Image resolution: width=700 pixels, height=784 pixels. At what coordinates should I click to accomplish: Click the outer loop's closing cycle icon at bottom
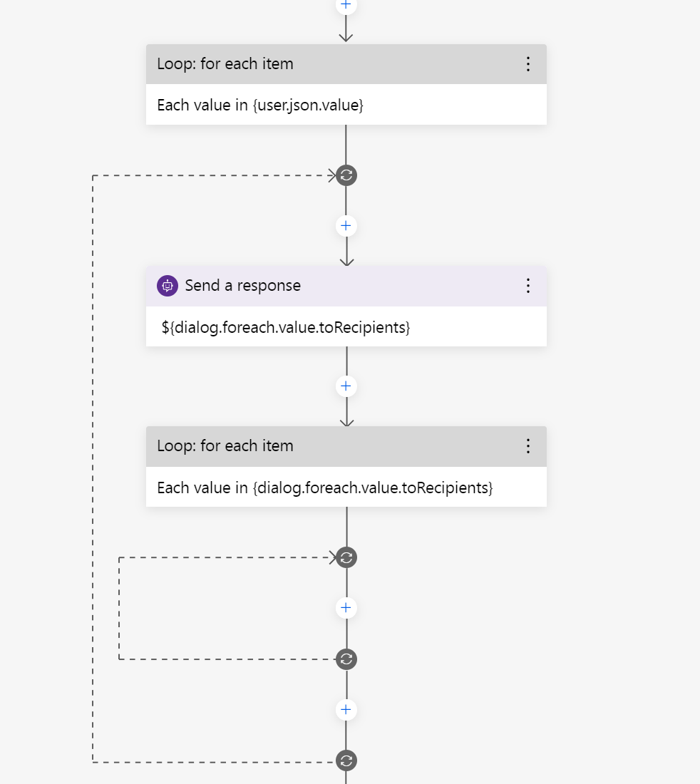(346, 760)
